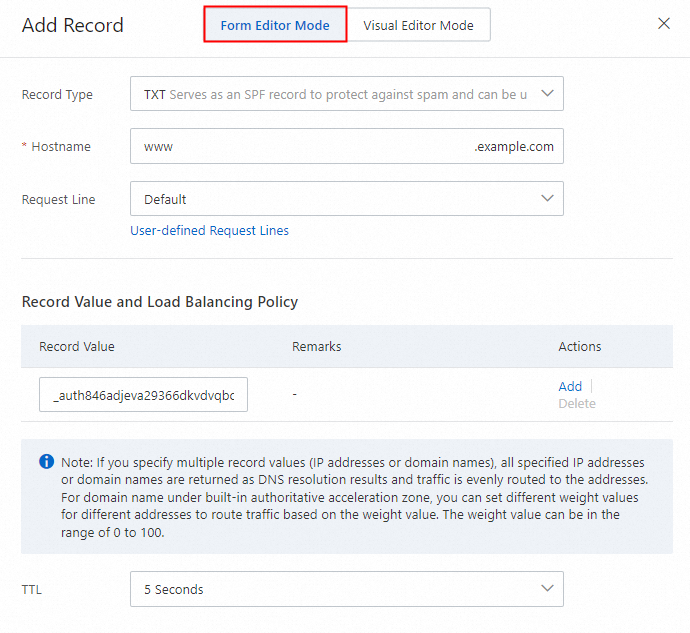Switch to Visual Editor Mode tab
This screenshot has height=633, width=690.
tap(418, 25)
